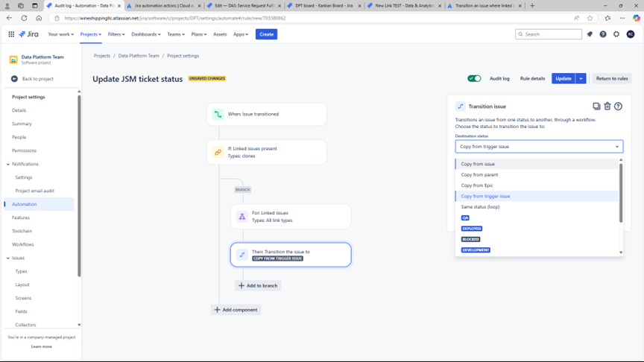Viewport: 644px width, 362px height.
Task: Select Copy from trigger issue option
Action: (537, 196)
